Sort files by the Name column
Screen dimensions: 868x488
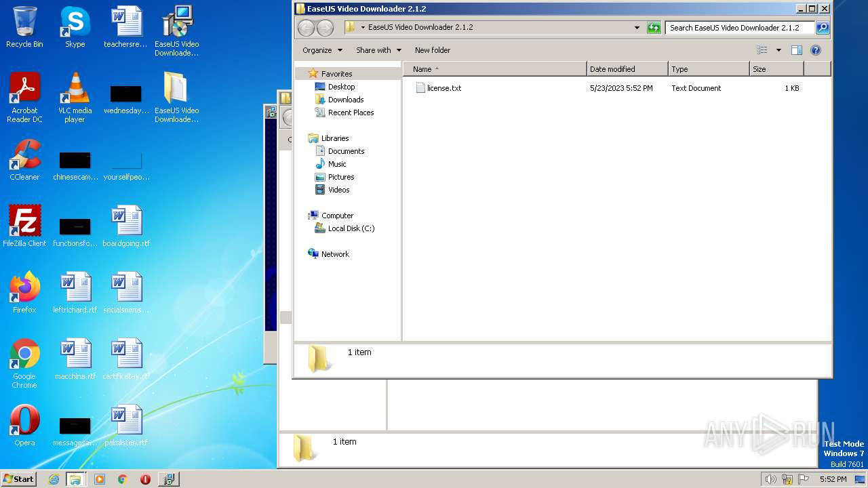click(x=495, y=69)
